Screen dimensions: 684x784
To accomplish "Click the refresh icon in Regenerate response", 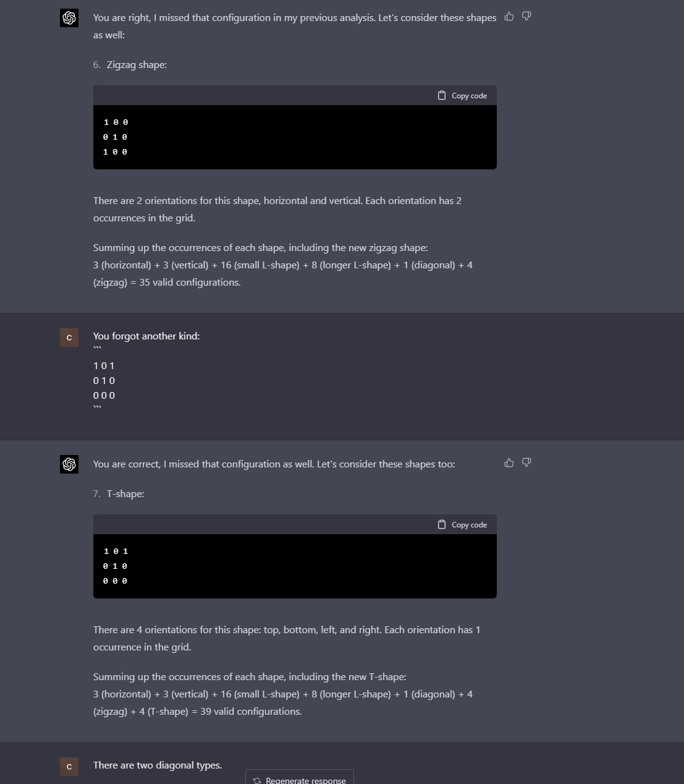I will [257, 780].
